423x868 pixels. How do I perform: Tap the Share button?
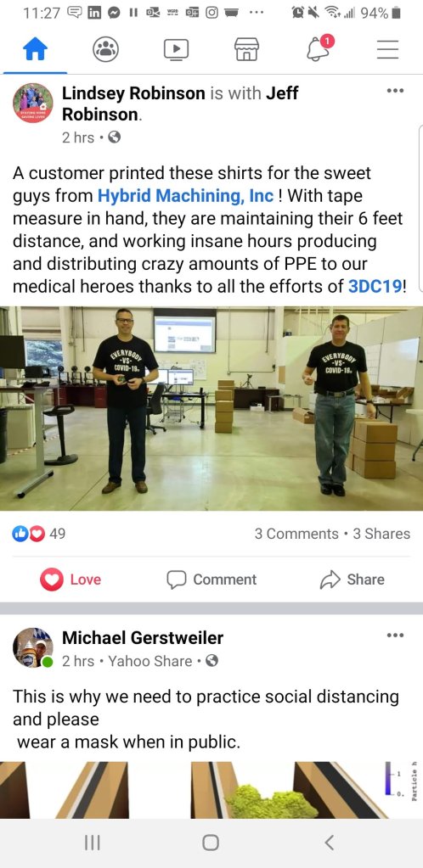352,580
